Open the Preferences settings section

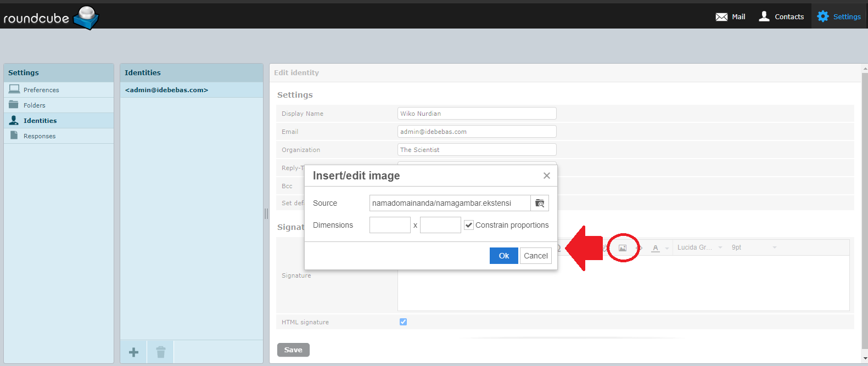41,90
